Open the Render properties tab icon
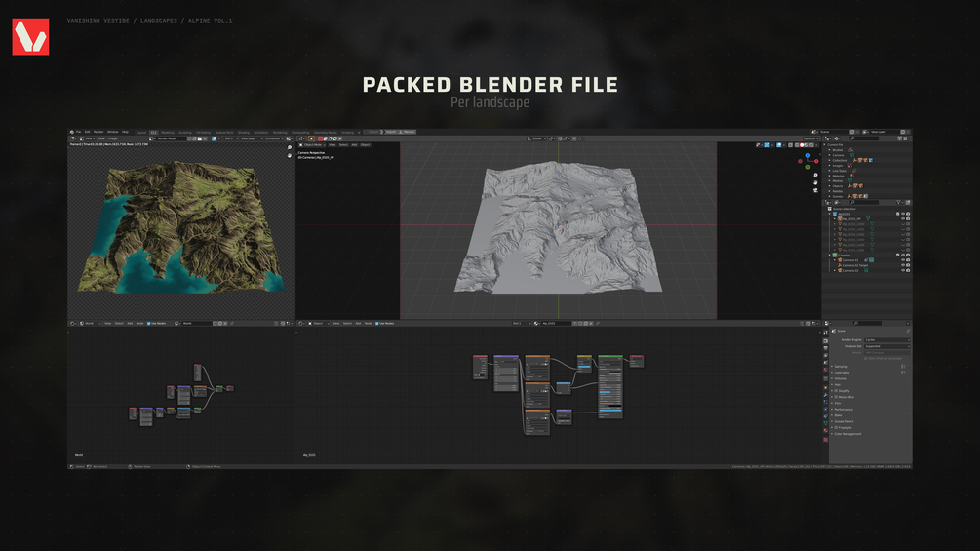Screen dimensions: 980x551 pyautogui.click(x=826, y=341)
